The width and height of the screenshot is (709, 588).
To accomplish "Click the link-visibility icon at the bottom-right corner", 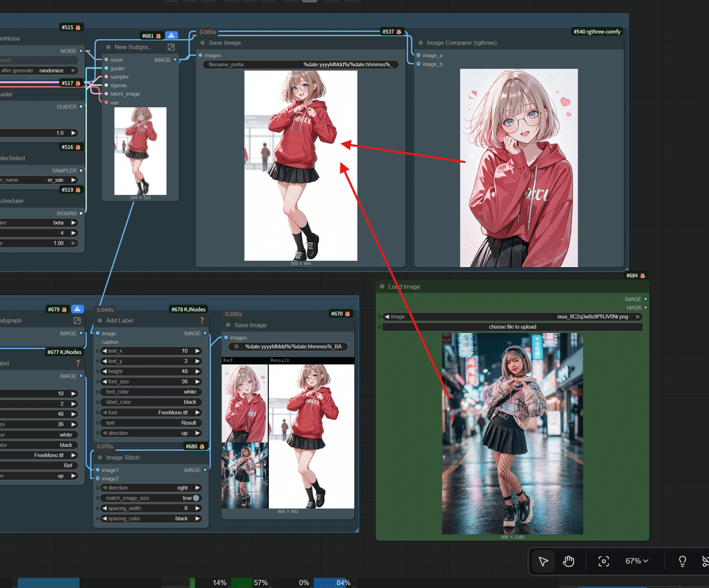I will pos(705,561).
